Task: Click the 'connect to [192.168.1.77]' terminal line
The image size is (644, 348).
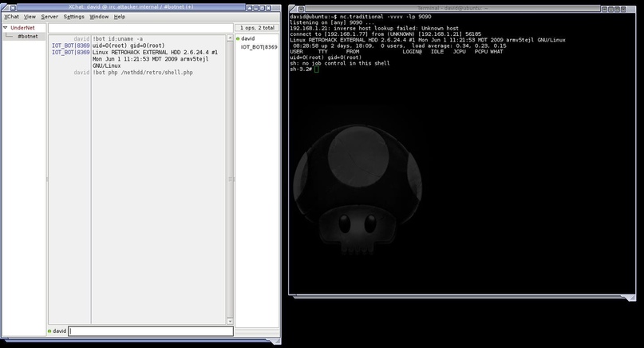Action: tap(385, 34)
